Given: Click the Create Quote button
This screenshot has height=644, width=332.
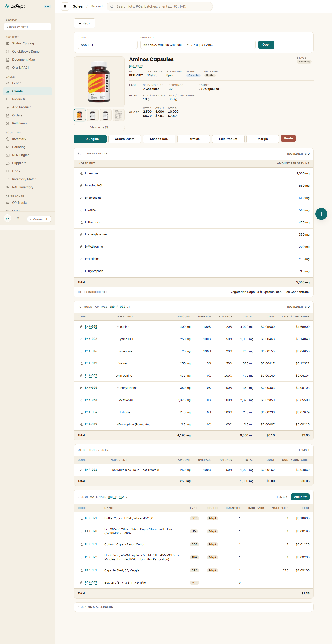Looking at the screenshot, I should coord(125,139).
